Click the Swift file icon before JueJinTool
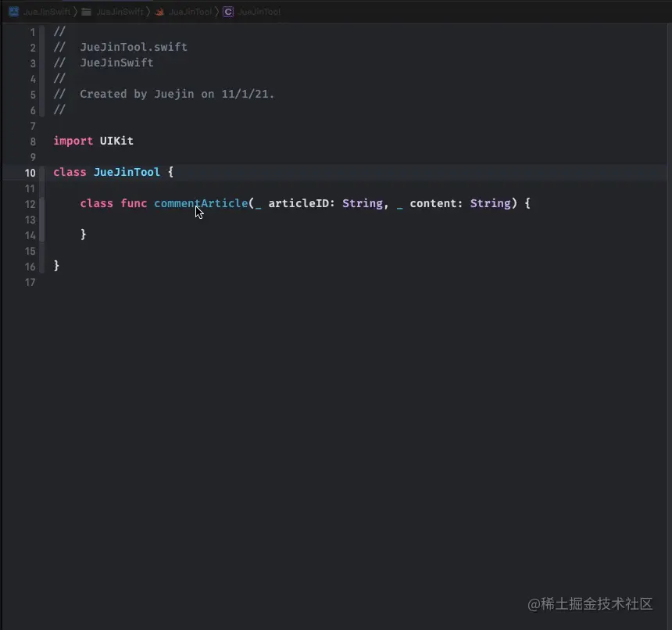The height and width of the screenshot is (630, 672). click(159, 12)
